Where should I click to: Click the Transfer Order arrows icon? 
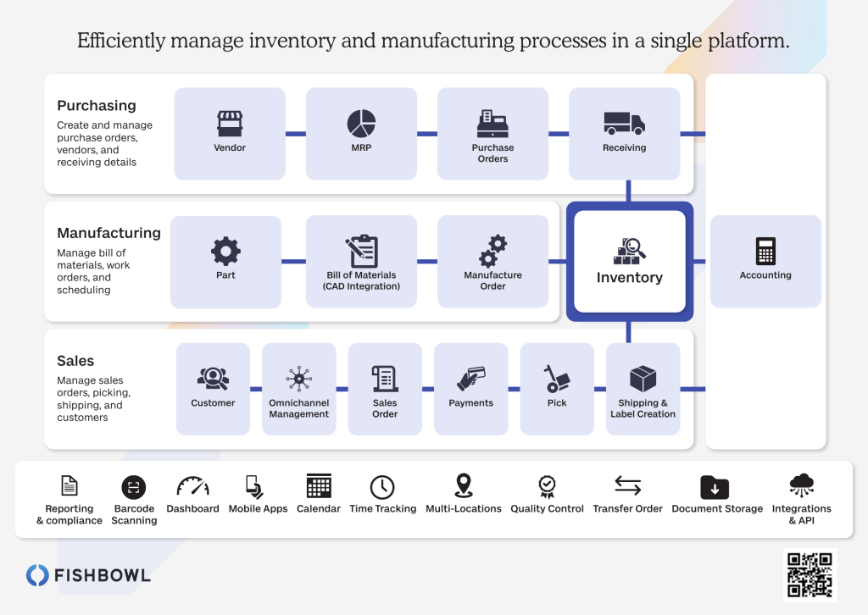click(x=628, y=485)
